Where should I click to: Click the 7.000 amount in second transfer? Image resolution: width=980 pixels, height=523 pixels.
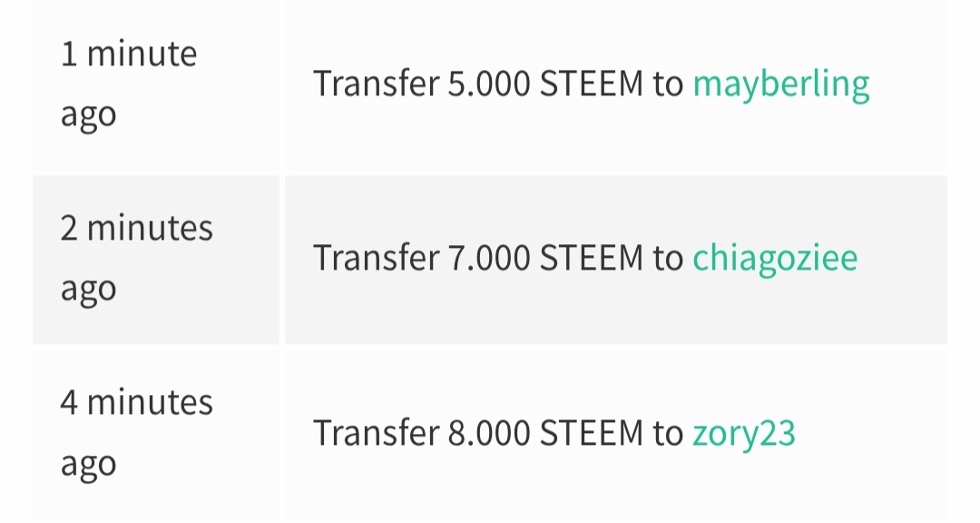(489, 259)
